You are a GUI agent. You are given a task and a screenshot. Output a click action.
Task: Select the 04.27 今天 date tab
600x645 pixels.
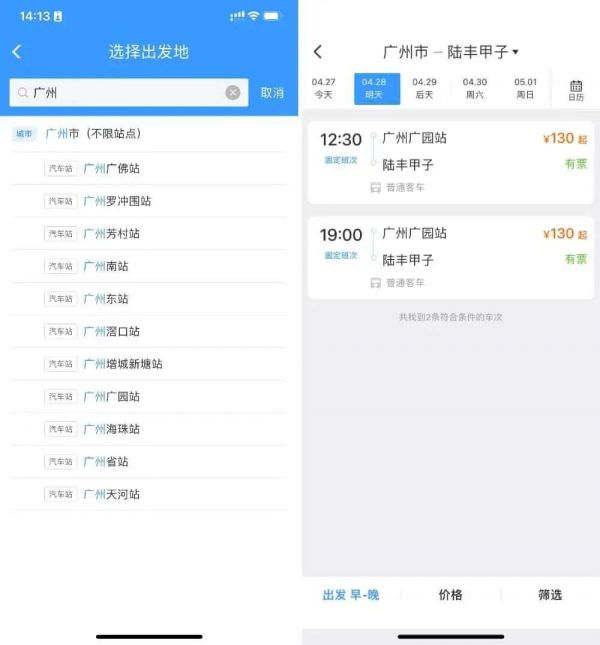coord(324,88)
